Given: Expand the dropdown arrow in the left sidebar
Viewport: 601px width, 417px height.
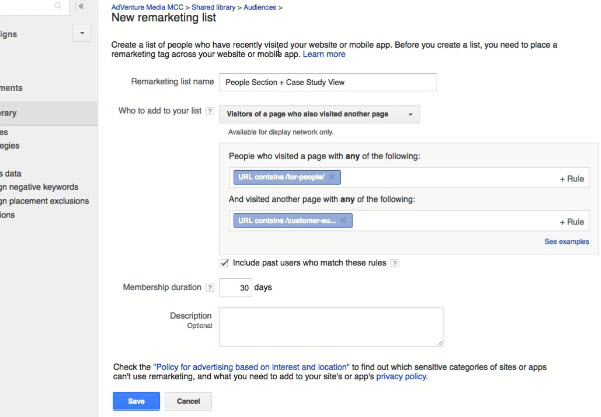Looking at the screenshot, I should [82, 34].
